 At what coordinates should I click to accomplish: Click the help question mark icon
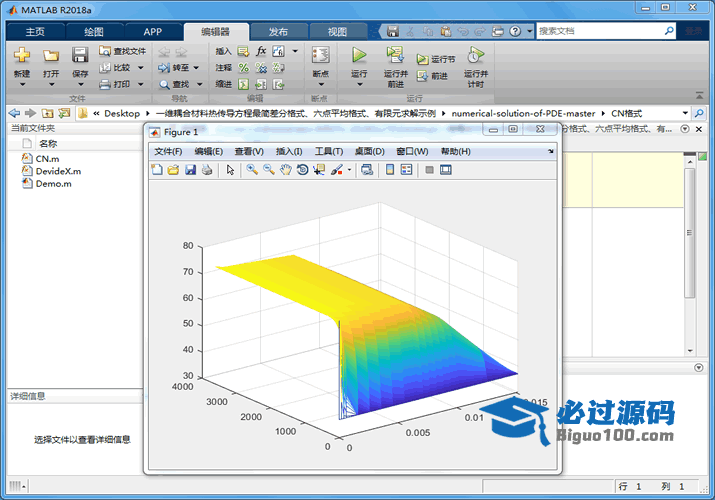(515, 31)
